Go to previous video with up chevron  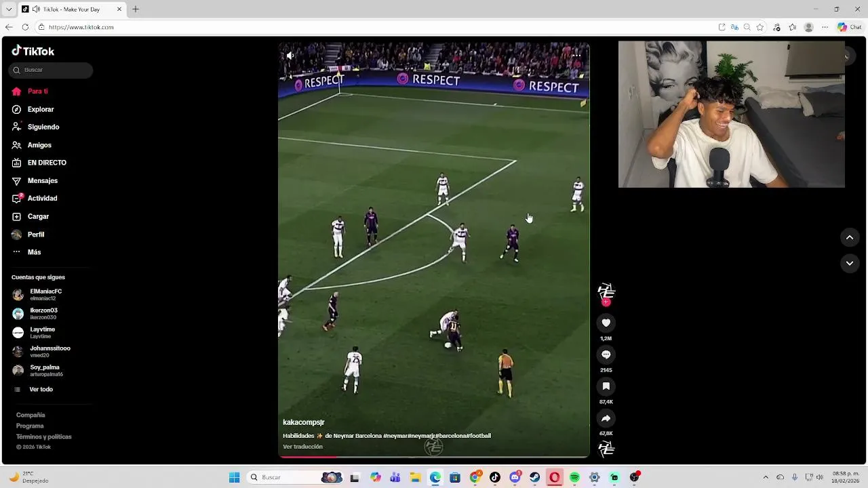850,237
